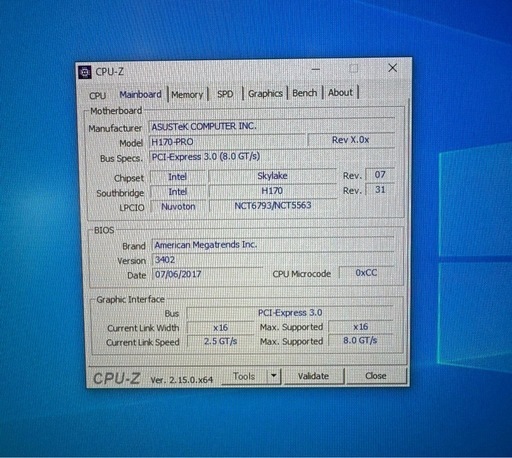This screenshot has height=458, width=512.
Task: Click CPU Microcode value 0xCC
Action: pyautogui.click(x=366, y=273)
